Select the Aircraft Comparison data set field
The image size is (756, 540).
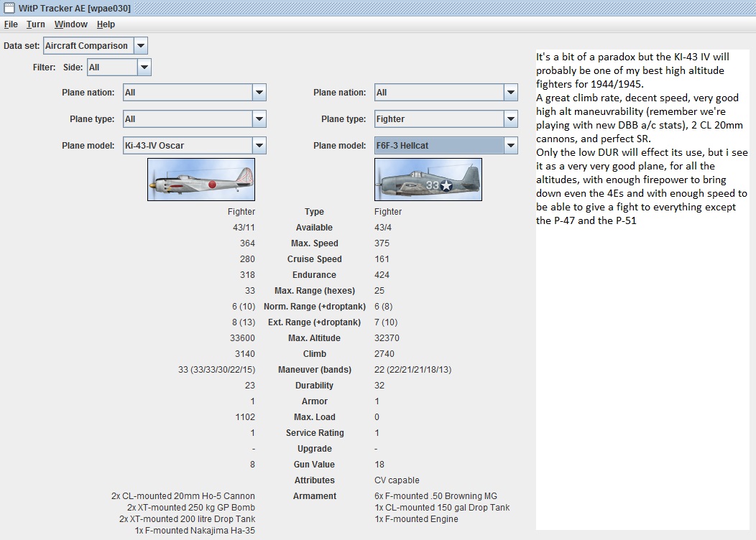tap(88, 46)
